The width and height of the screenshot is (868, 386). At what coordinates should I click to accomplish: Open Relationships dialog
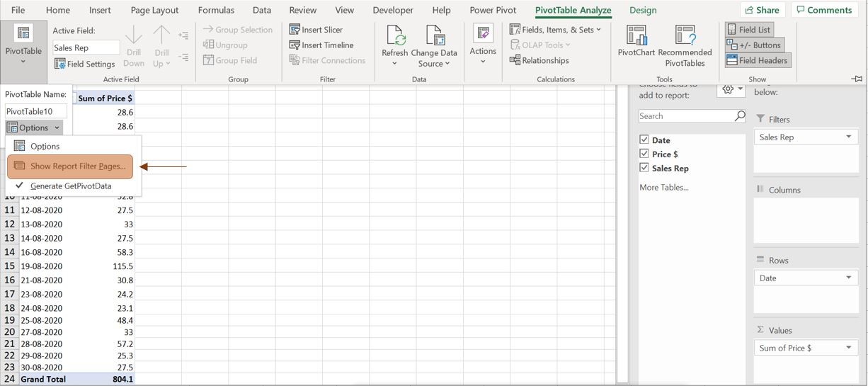coord(539,60)
